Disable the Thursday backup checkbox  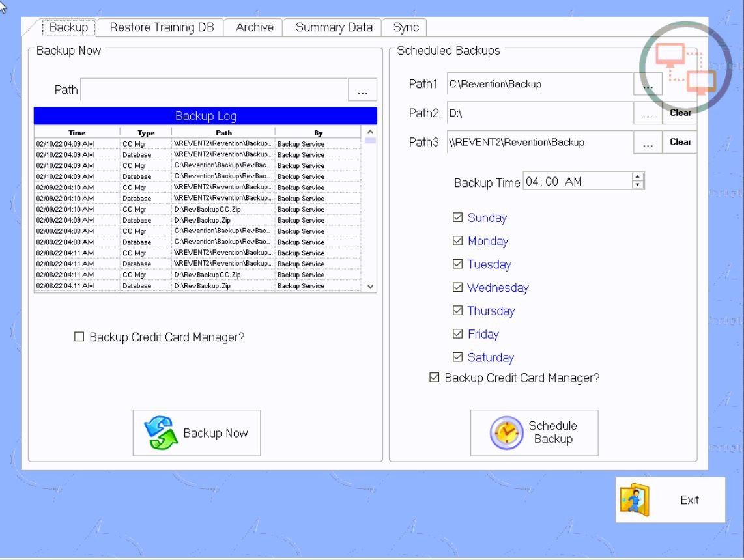457,310
